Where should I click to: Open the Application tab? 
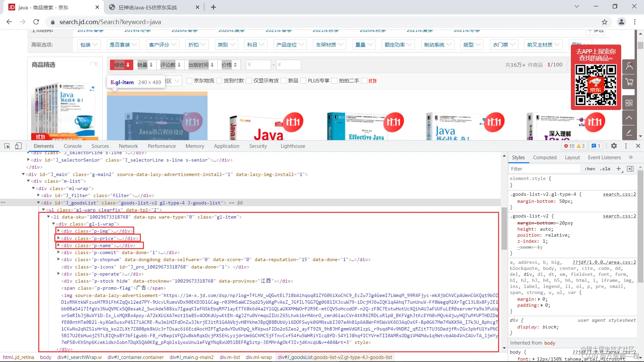click(x=227, y=146)
